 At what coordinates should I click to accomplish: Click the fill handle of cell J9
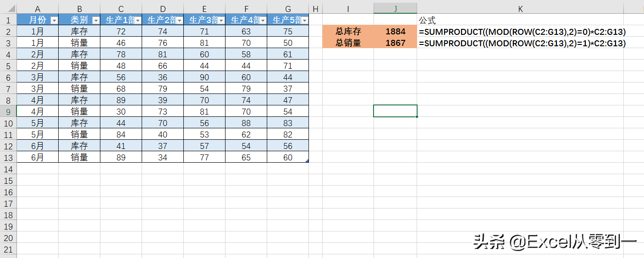[417, 116]
